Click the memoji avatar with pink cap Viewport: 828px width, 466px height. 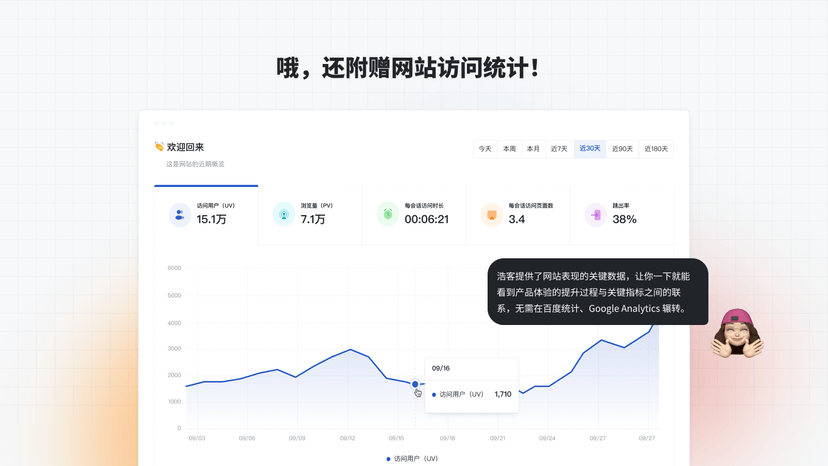pos(736,334)
